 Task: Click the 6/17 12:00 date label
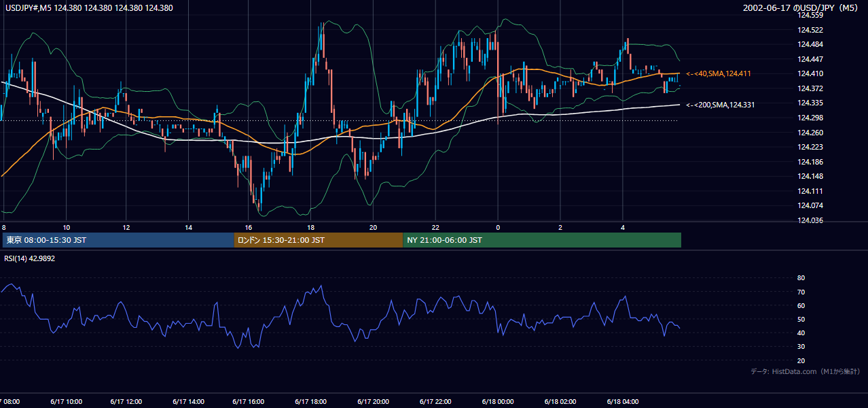tap(126, 402)
